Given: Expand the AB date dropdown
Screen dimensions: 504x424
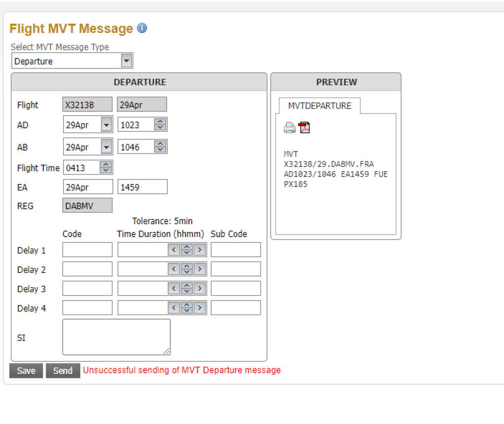Looking at the screenshot, I should pyautogui.click(x=106, y=147).
